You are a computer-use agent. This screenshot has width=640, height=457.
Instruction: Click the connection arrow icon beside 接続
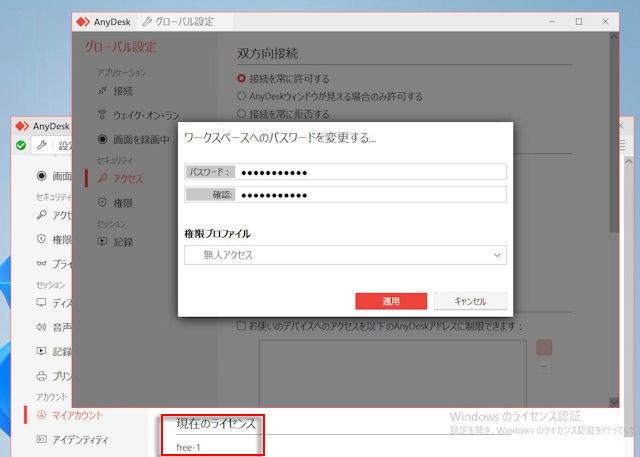102,91
